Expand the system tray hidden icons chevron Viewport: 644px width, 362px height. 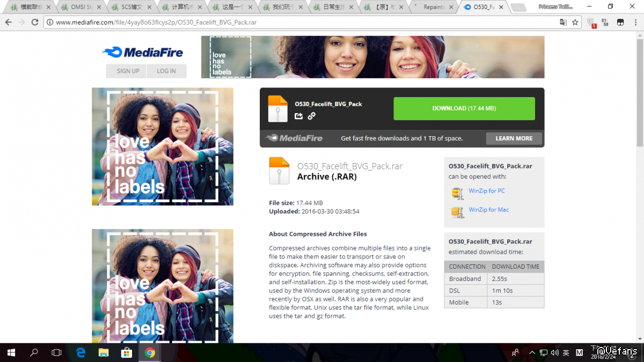[x=532, y=352]
